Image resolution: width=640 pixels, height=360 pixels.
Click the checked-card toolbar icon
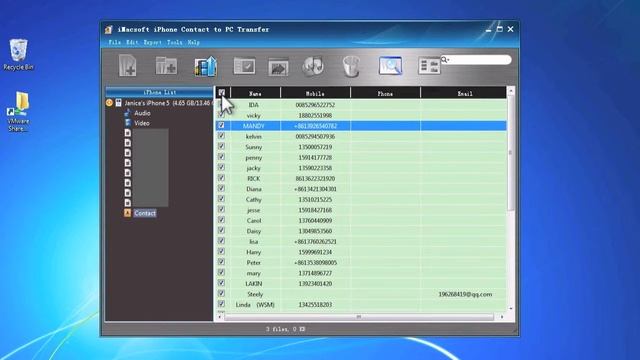click(244, 66)
